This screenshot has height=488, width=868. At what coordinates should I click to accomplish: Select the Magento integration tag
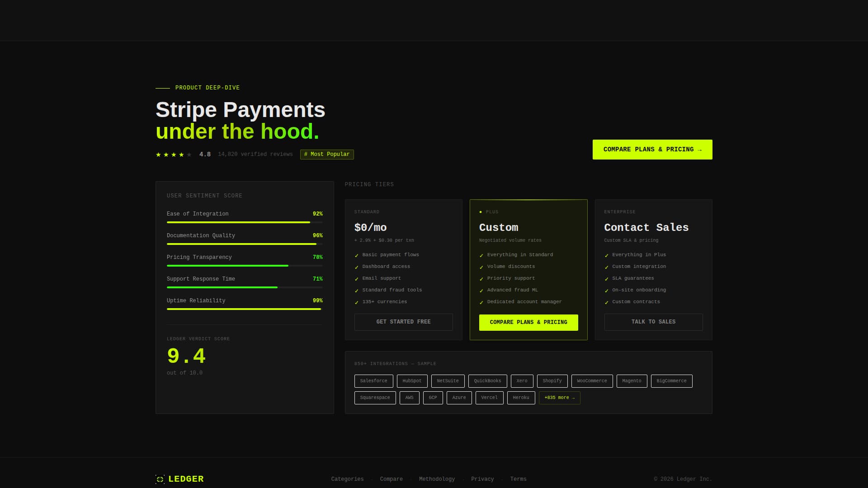[632, 381]
